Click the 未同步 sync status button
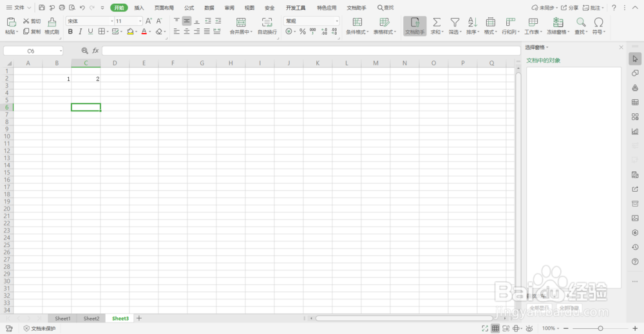Viewport: 644px width, 334px height. coord(544,8)
